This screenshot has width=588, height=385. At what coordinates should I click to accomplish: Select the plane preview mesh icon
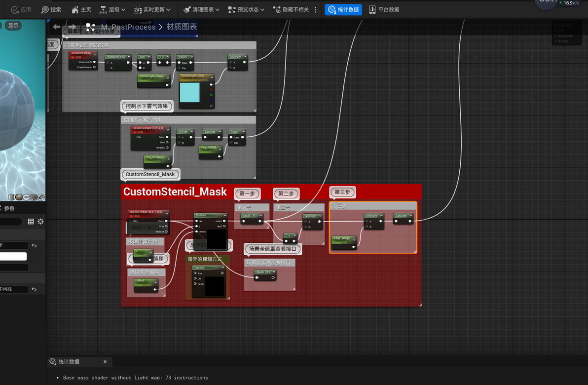click(26, 197)
